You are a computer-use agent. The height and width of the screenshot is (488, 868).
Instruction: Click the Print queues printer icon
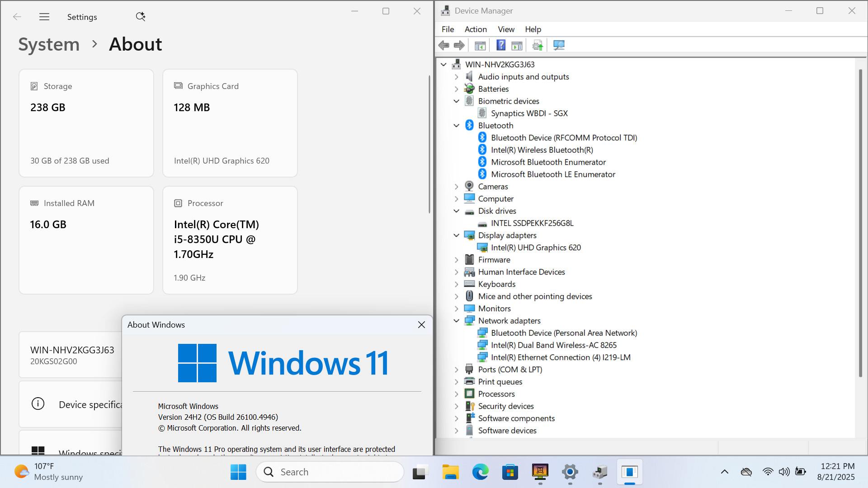(470, 382)
